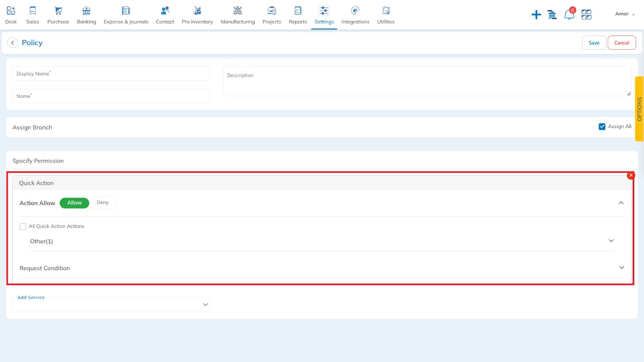Open the Add Service dropdown
This screenshot has width=644, height=362.
pos(111,305)
